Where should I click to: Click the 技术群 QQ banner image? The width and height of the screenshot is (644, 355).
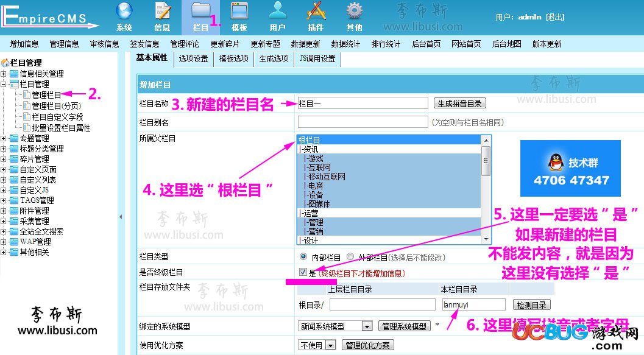[570, 168]
